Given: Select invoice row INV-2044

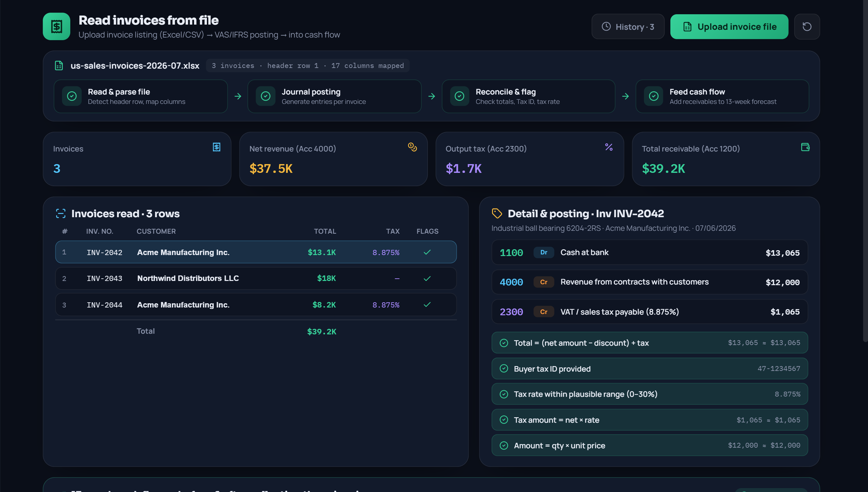Looking at the screenshot, I should pyautogui.click(x=256, y=305).
